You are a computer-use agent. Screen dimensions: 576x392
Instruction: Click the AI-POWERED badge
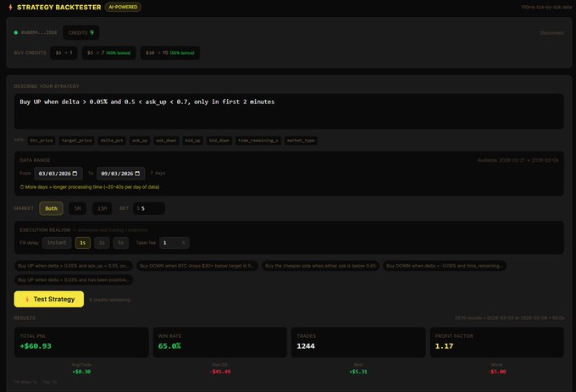[124, 7]
